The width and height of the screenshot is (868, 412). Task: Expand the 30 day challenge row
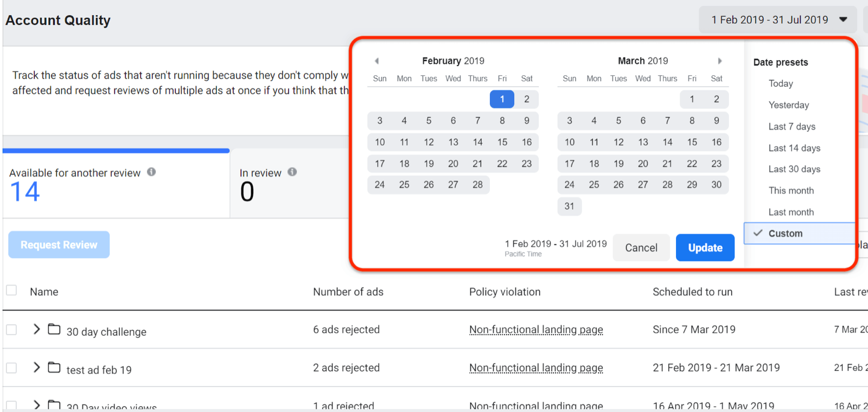(x=36, y=329)
